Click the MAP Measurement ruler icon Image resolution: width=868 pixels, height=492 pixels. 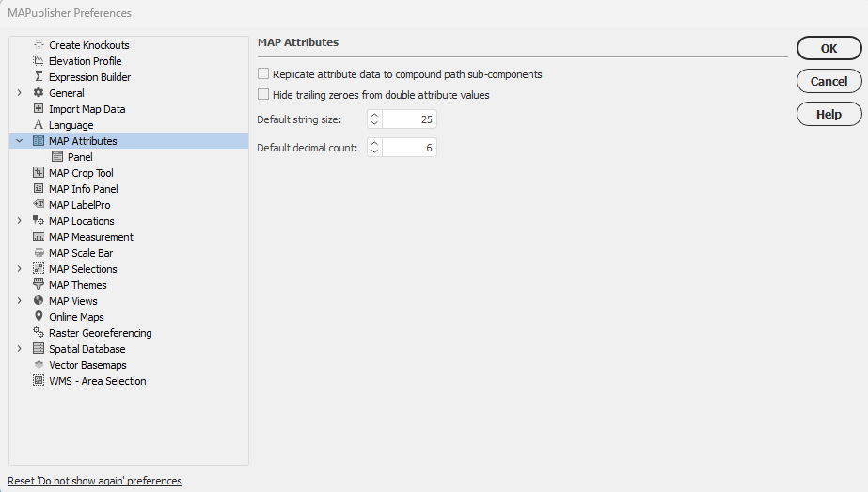coord(39,236)
